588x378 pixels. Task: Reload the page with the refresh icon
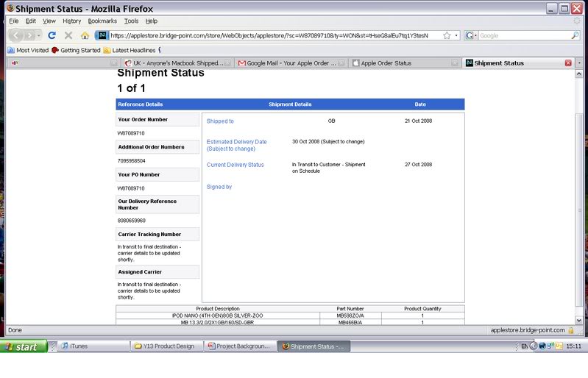point(52,35)
